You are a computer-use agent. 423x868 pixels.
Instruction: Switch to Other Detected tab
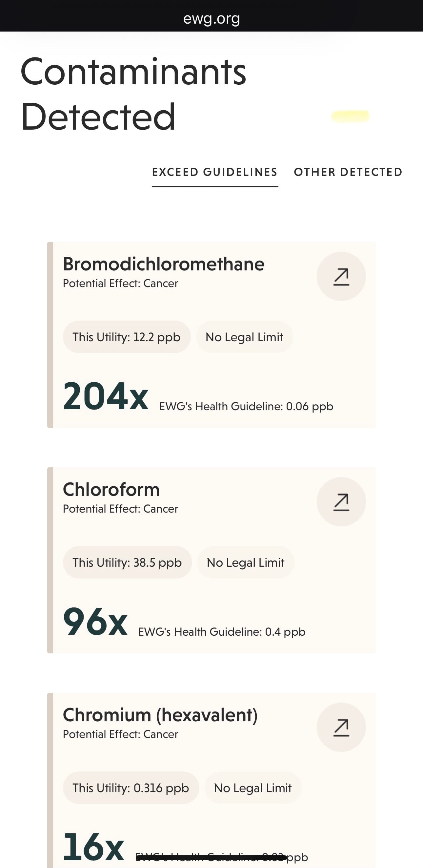(348, 173)
